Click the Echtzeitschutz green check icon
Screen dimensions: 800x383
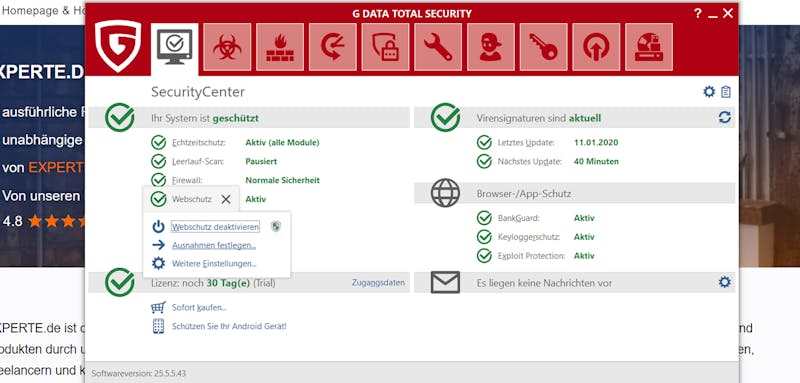point(159,142)
